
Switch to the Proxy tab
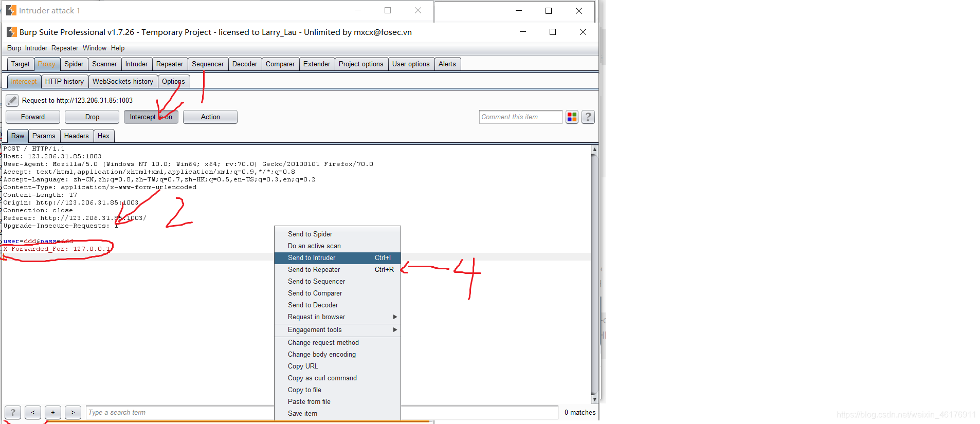[x=46, y=64]
